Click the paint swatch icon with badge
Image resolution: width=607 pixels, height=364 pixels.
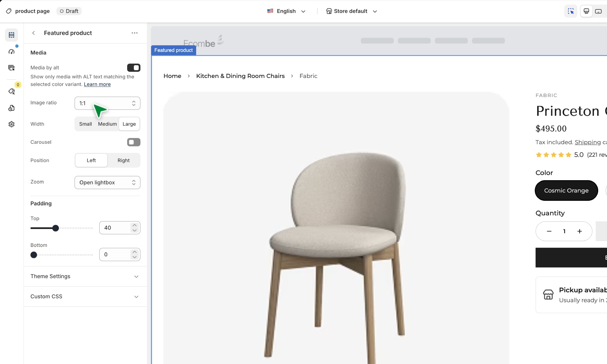(12, 91)
